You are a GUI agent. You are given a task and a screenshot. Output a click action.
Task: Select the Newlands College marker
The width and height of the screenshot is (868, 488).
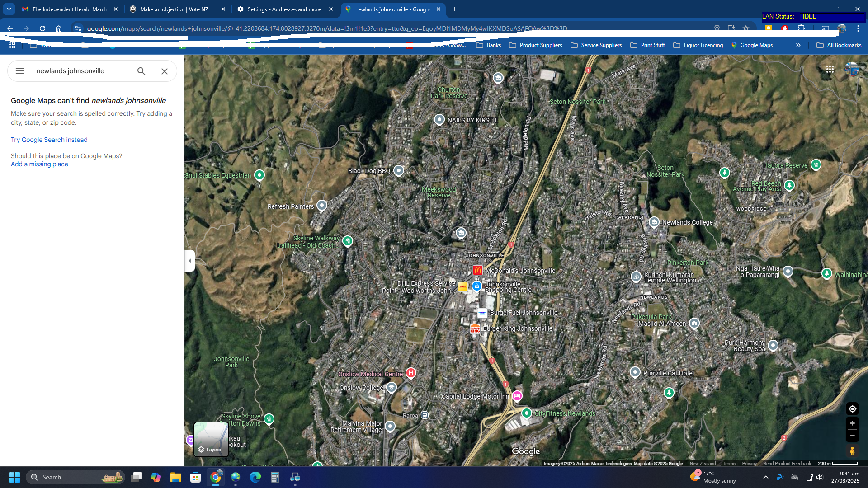(654, 222)
